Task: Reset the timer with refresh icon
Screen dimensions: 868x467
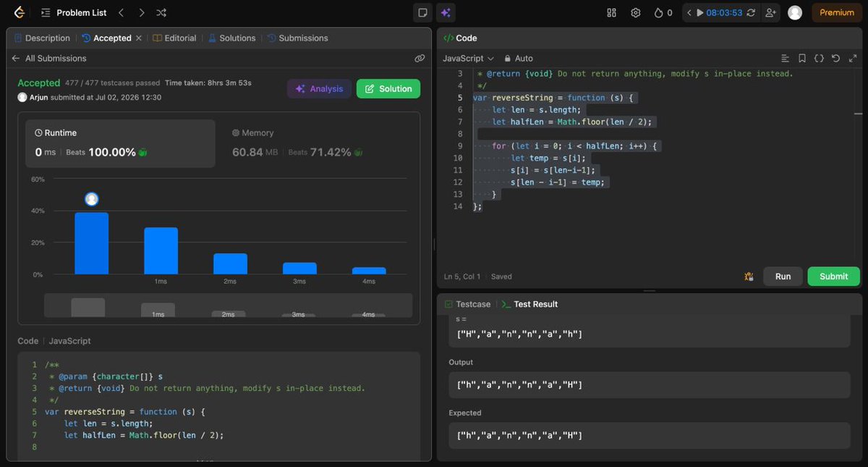Action: click(x=751, y=12)
